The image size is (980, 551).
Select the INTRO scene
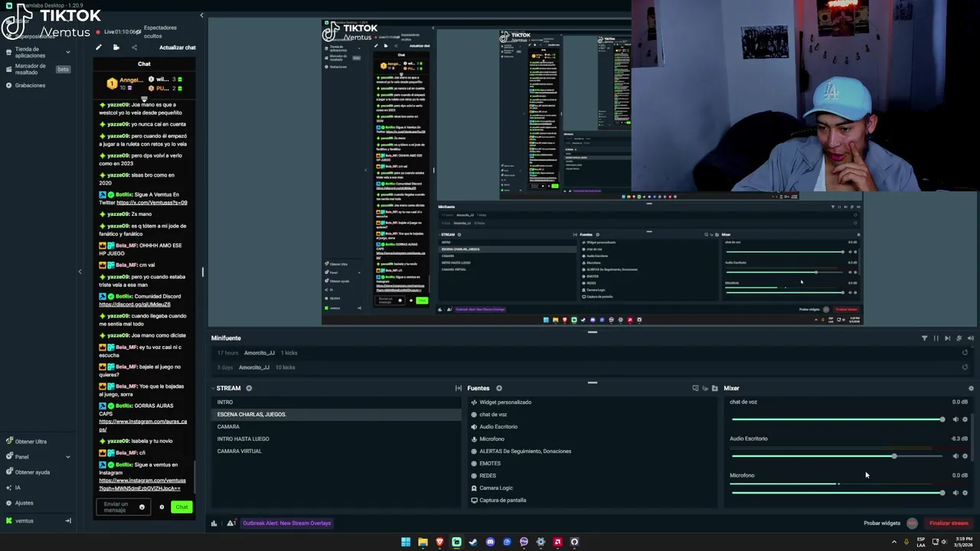click(x=337, y=403)
